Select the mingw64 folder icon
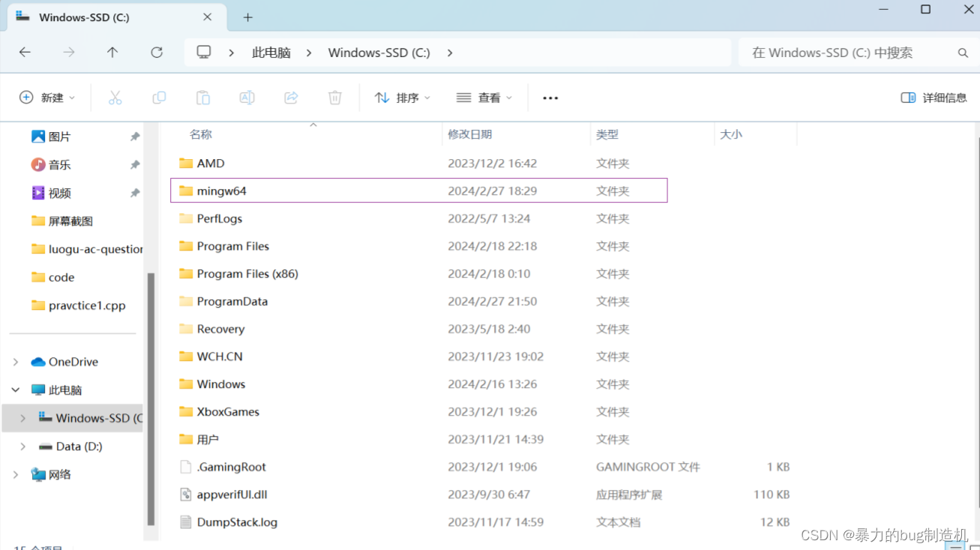This screenshot has width=980, height=550. (x=186, y=191)
